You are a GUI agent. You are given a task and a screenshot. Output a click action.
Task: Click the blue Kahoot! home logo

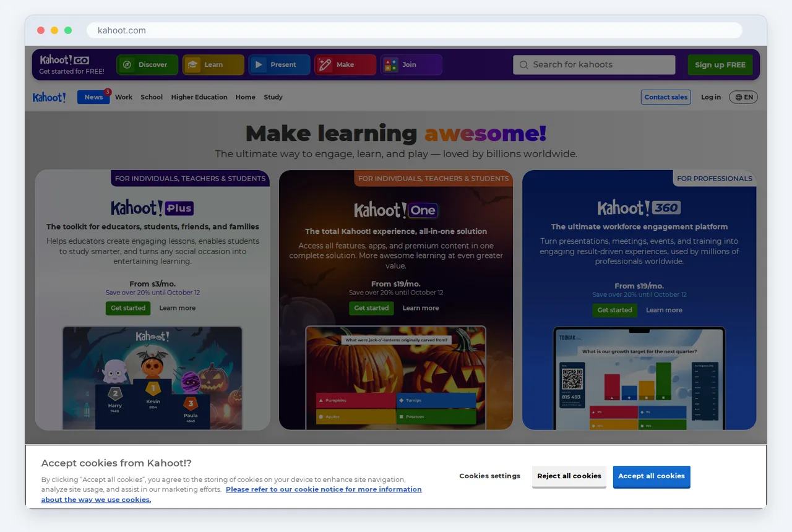tap(49, 97)
